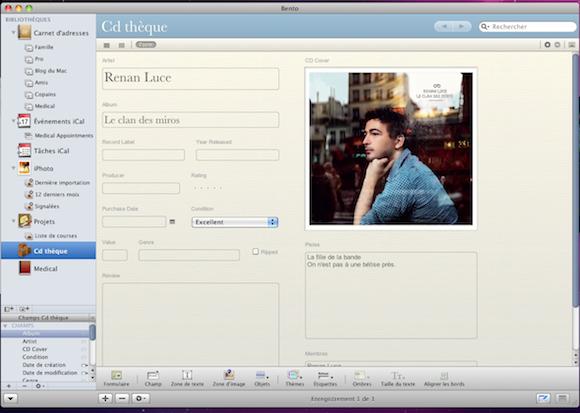Click the Review text area

pos(190,325)
